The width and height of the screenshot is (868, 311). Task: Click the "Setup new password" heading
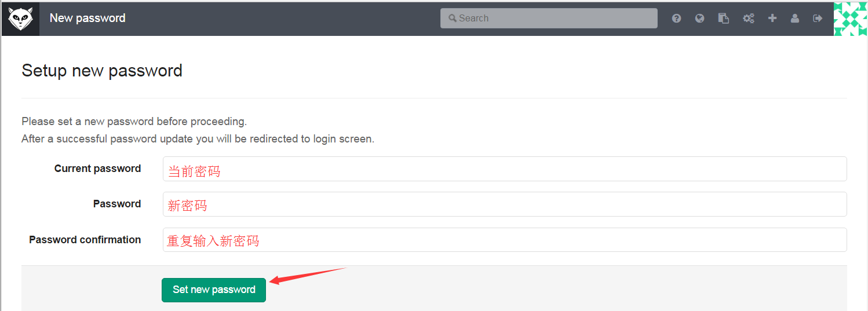point(102,71)
